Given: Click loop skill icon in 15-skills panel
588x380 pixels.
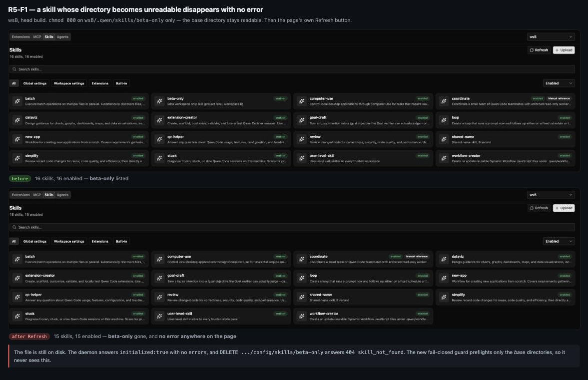Looking at the screenshot, I should (302, 278).
